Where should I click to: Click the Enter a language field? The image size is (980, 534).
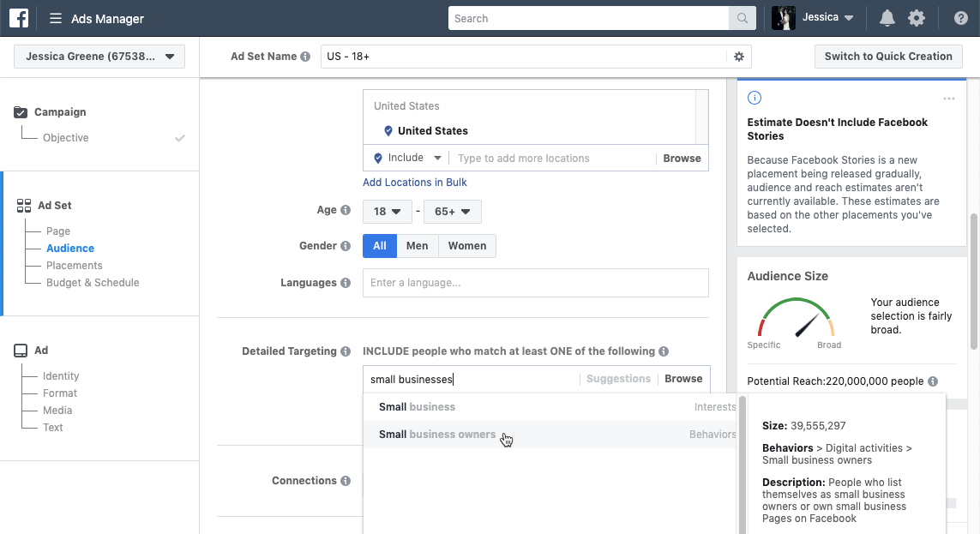pos(536,282)
